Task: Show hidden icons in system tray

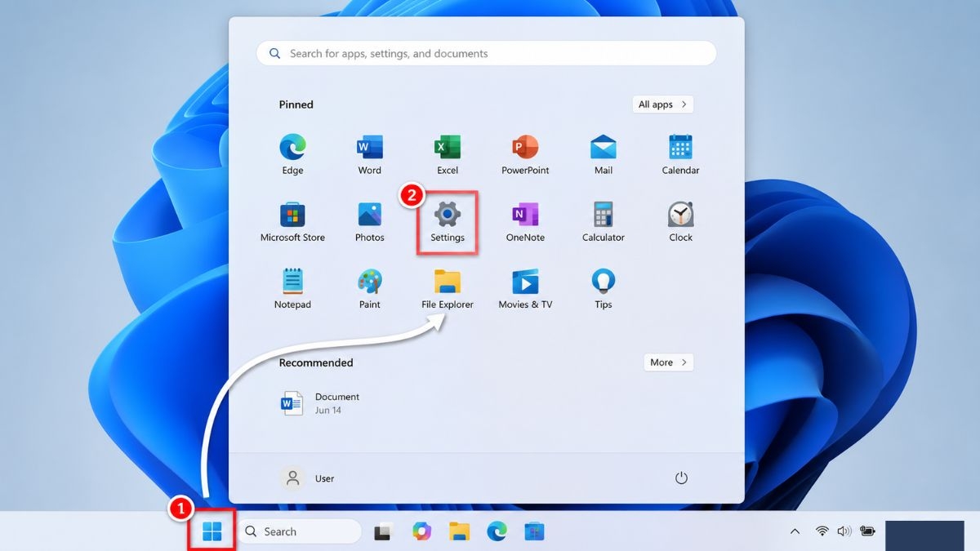Action: coord(795,531)
